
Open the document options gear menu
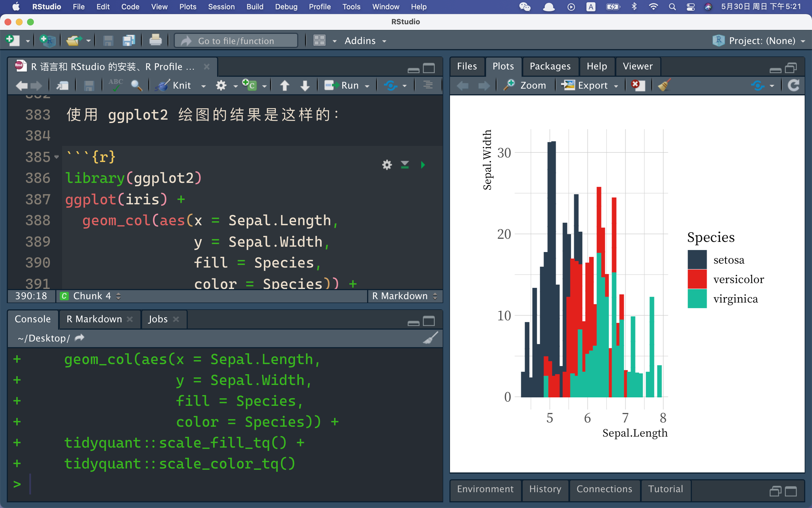[221, 85]
